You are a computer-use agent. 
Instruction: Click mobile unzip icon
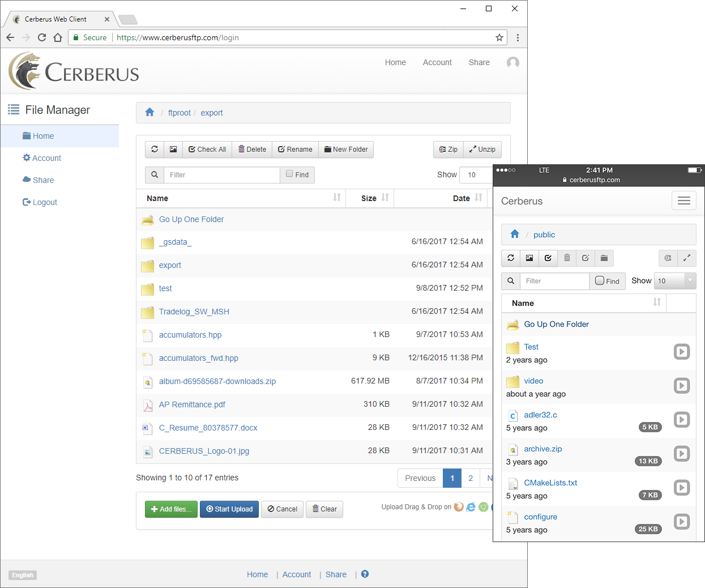687,258
